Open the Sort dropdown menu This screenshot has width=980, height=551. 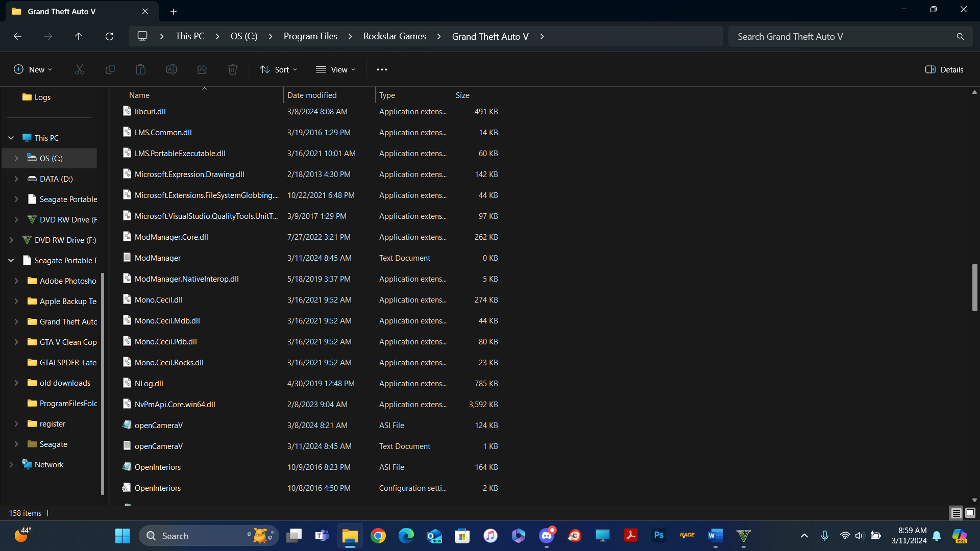(279, 69)
